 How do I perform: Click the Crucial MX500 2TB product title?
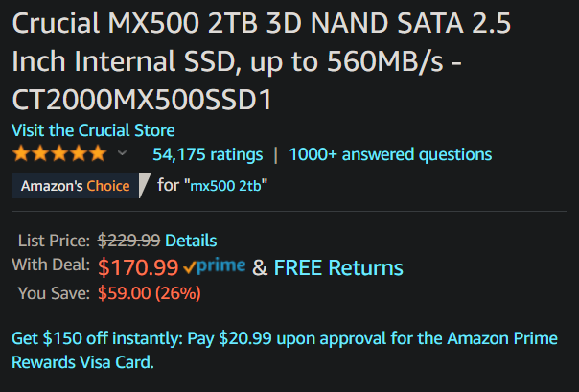(x=262, y=61)
